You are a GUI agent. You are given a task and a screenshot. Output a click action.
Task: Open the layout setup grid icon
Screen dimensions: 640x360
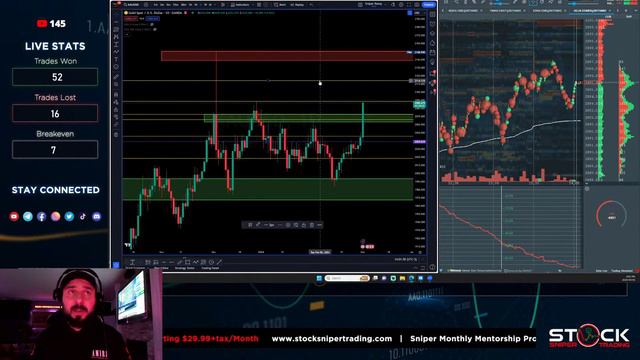(x=360, y=4)
